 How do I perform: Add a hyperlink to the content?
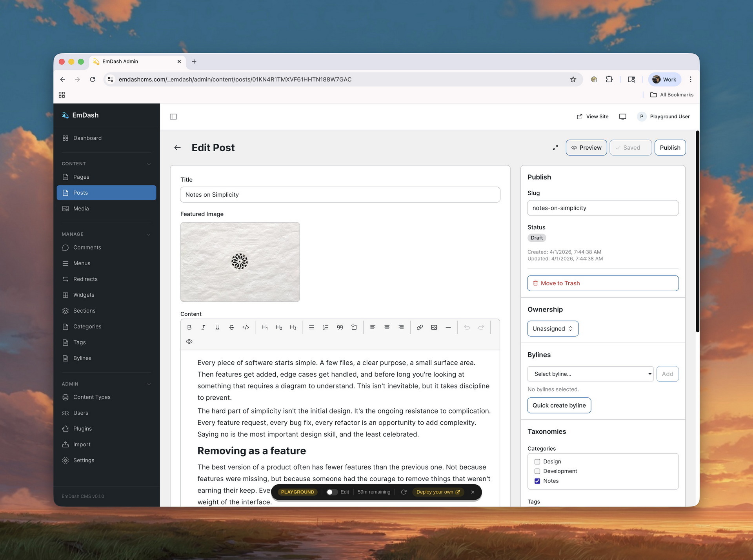[420, 327]
